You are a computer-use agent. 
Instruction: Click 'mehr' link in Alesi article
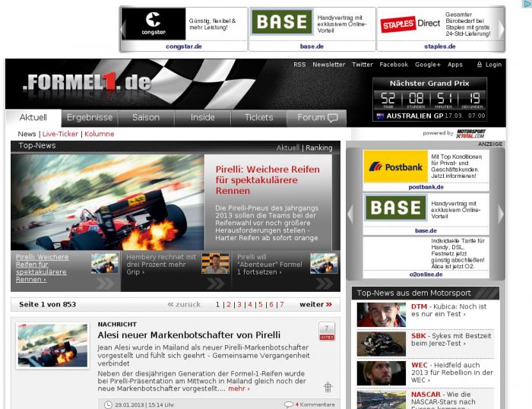pyautogui.click(x=239, y=388)
